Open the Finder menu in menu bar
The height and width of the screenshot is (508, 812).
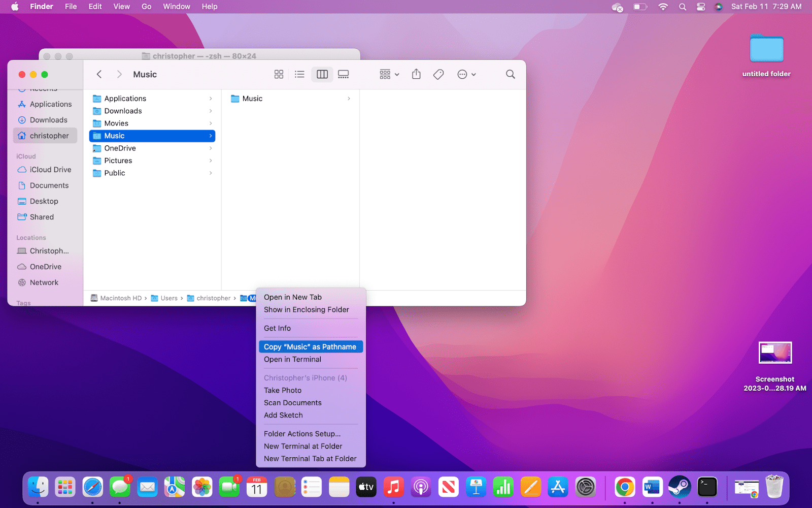coord(42,7)
